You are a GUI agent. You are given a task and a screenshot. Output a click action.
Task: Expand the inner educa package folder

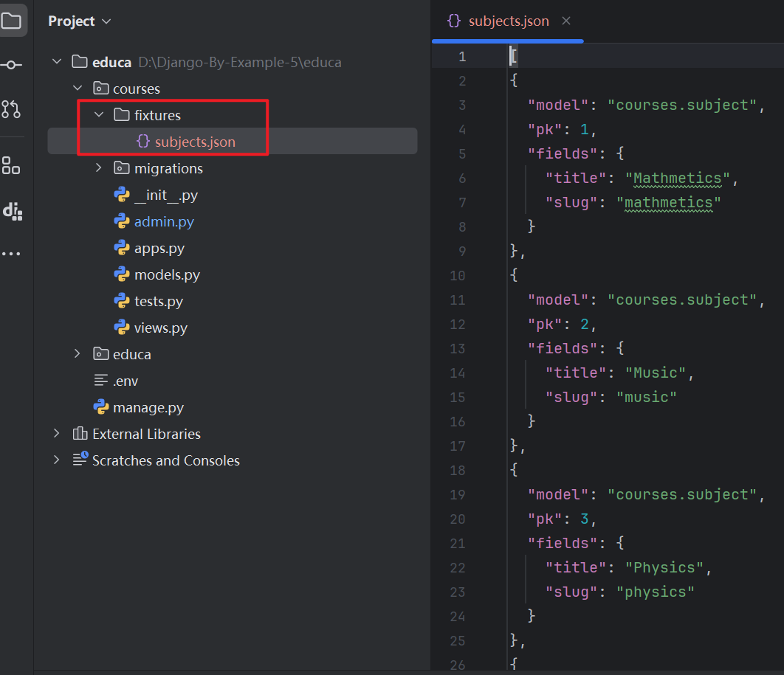click(78, 354)
